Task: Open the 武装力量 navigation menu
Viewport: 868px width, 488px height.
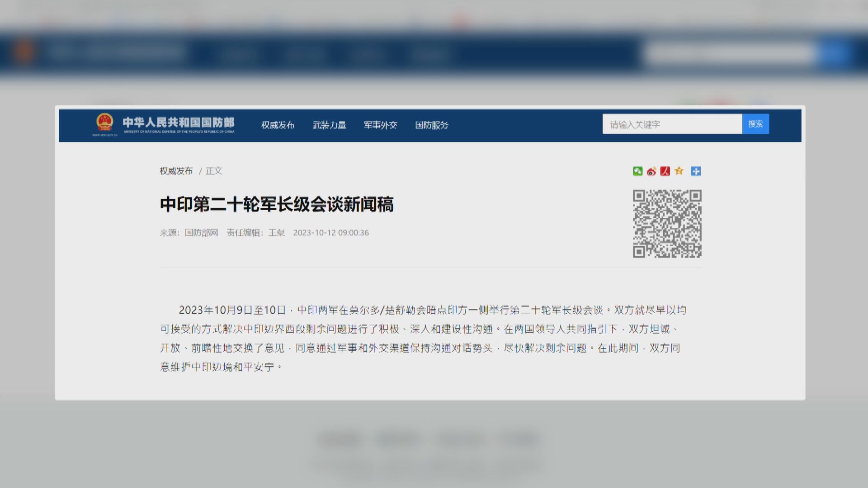Action: pos(329,125)
